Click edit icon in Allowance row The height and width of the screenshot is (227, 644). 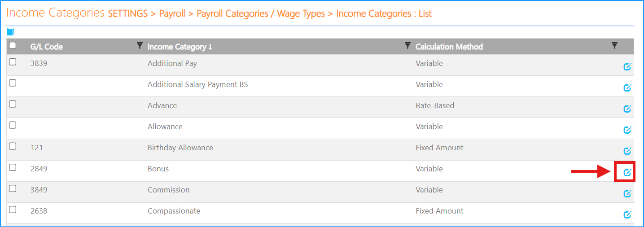point(627,130)
